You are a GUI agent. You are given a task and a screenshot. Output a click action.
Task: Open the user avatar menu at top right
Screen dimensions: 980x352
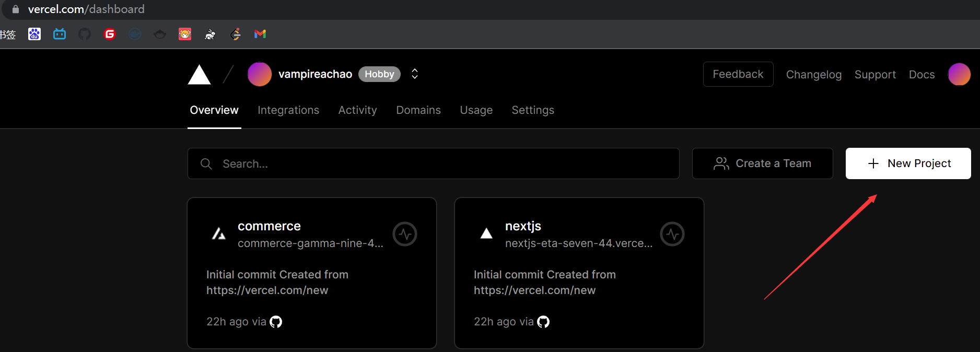click(959, 74)
